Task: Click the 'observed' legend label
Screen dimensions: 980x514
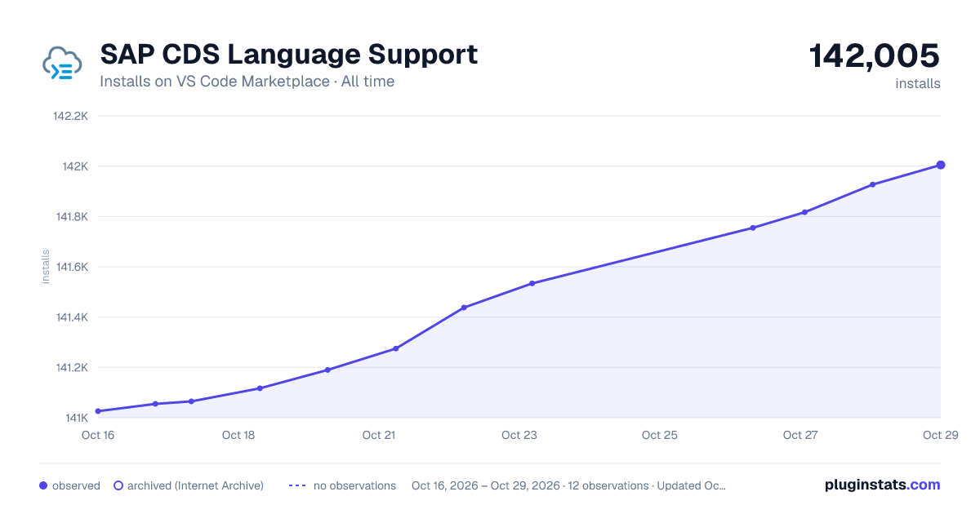Action: click(76, 485)
